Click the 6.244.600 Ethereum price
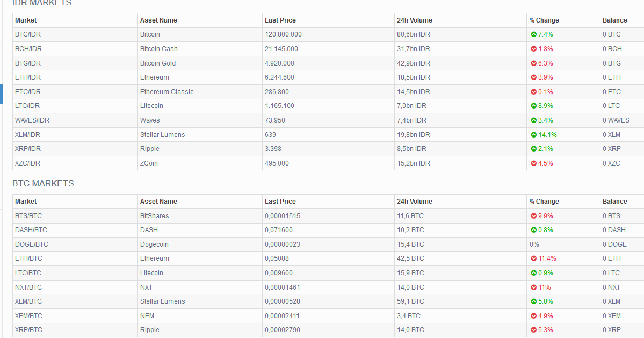The image size is (644, 338). (x=280, y=77)
